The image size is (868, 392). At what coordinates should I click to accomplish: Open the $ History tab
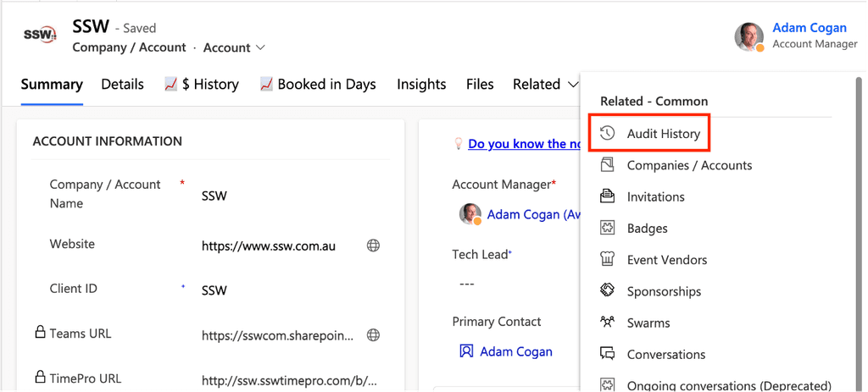[x=202, y=85]
